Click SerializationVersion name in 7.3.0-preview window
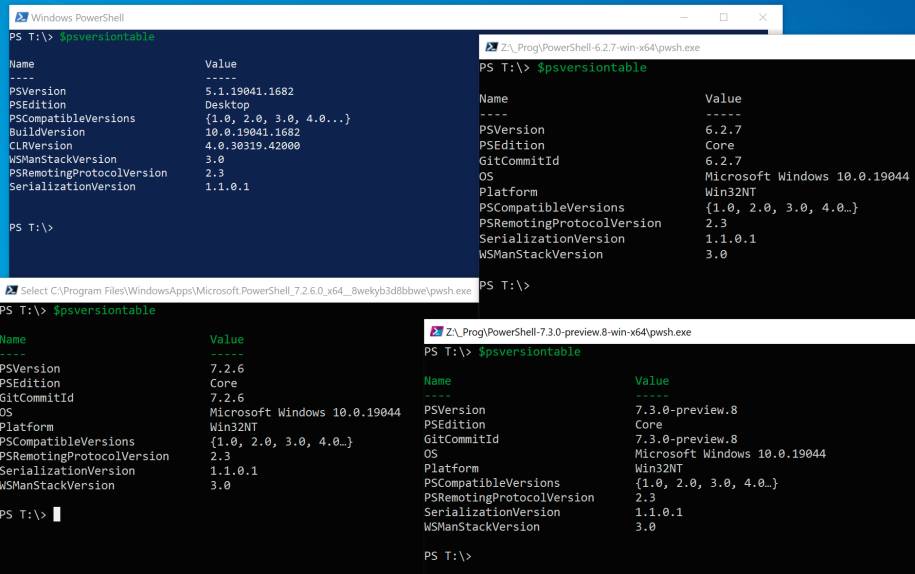915x574 pixels. [492, 512]
